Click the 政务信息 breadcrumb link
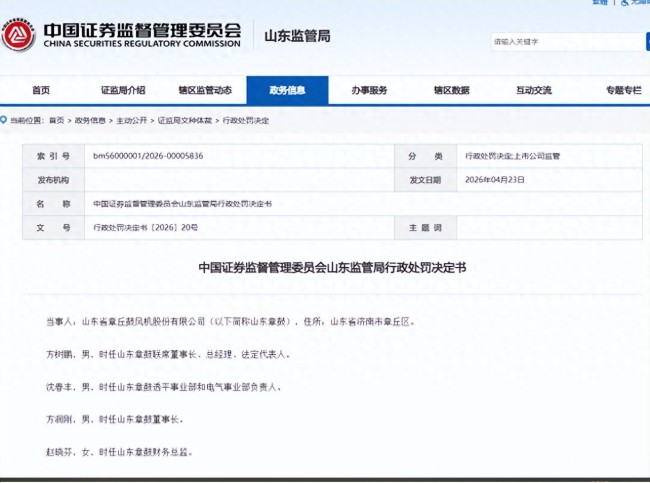The height and width of the screenshot is (483, 650). (90, 121)
